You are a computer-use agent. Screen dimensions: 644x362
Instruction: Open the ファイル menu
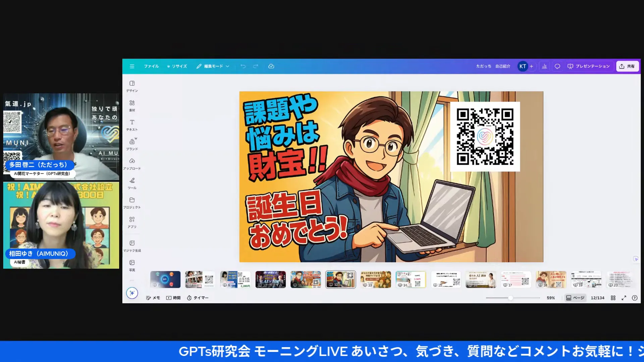point(151,66)
